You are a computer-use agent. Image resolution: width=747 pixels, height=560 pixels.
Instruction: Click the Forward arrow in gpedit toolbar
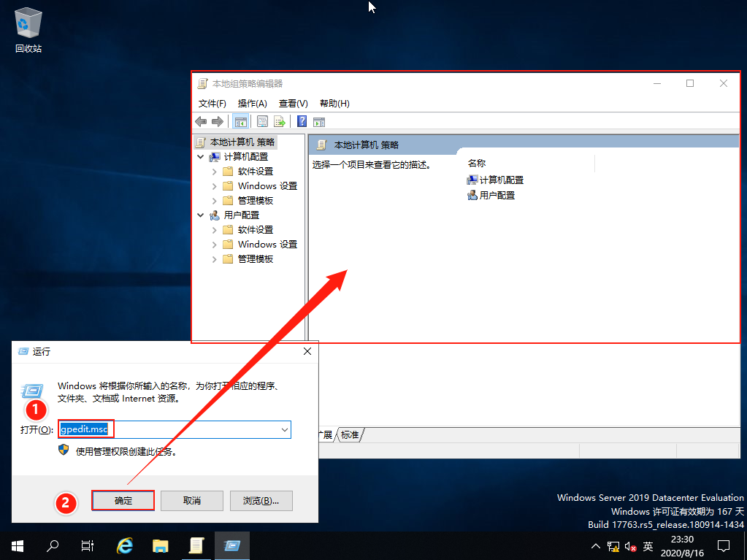(x=218, y=122)
